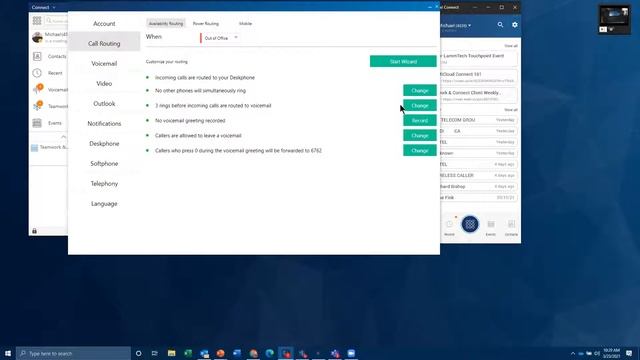
Task: Open the Video settings section
Action: click(x=104, y=83)
